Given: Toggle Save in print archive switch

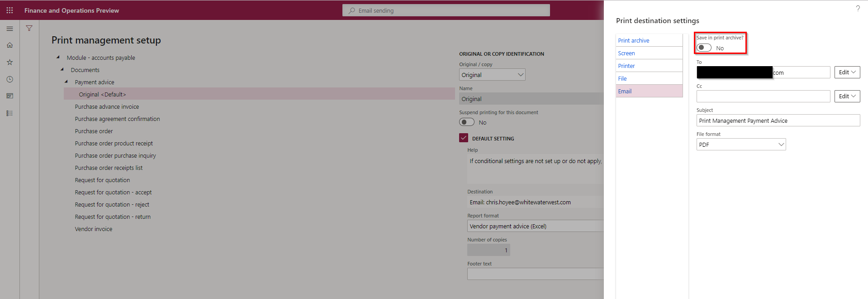Looking at the screenshot, I should pos(704,48).
